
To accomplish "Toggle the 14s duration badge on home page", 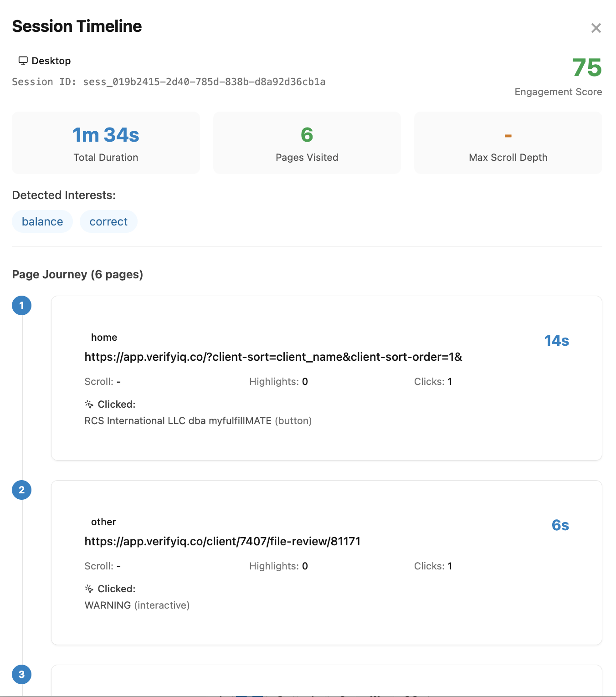I will click(x=556, y=340).
